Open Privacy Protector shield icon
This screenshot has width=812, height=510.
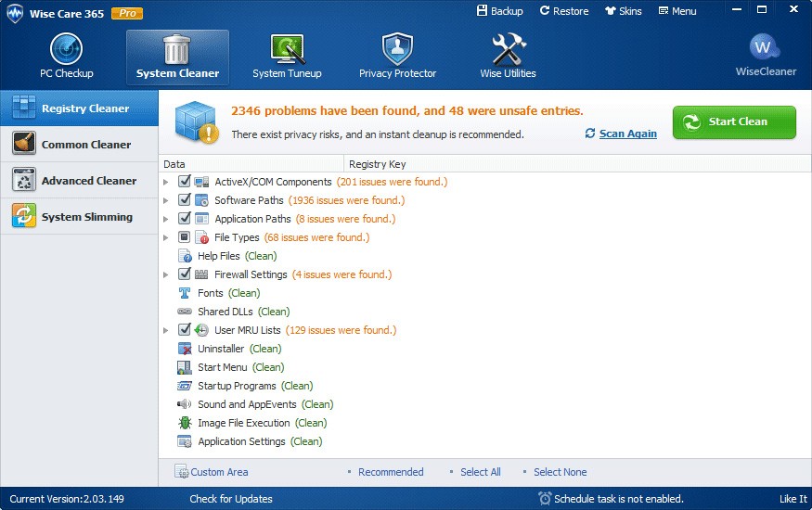(397, 49)
